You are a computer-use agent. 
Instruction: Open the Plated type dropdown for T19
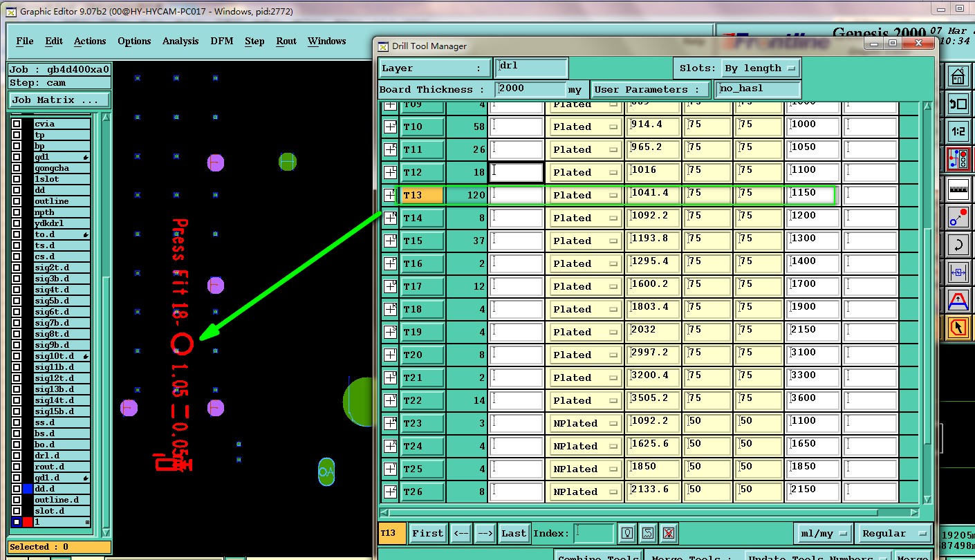coord(585,332)
